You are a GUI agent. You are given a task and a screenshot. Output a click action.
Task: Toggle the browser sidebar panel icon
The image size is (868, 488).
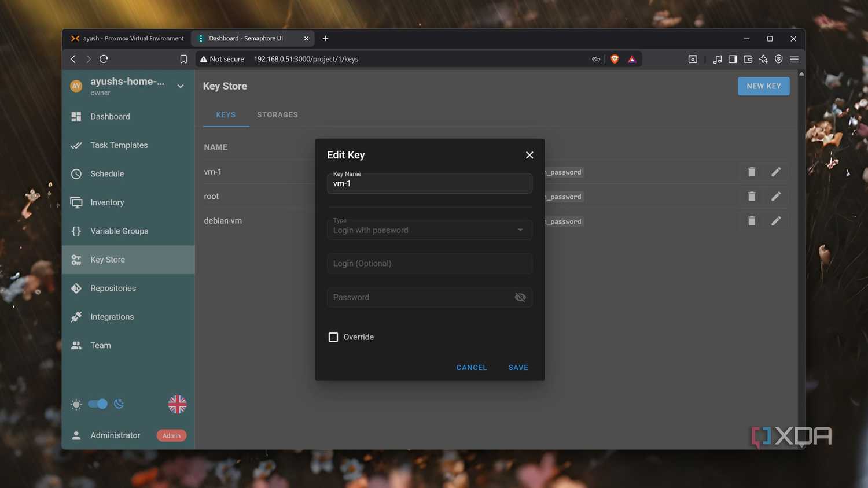(x=733, y=59)
